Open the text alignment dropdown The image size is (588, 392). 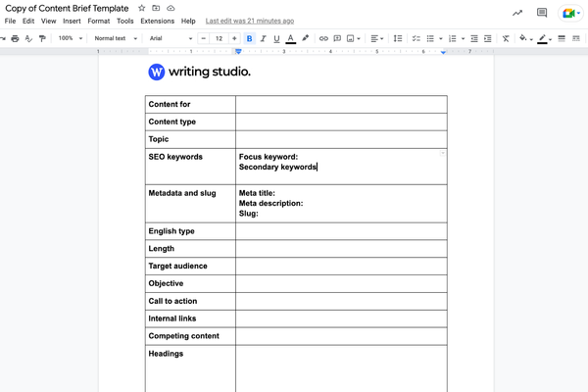coord(377,38)
